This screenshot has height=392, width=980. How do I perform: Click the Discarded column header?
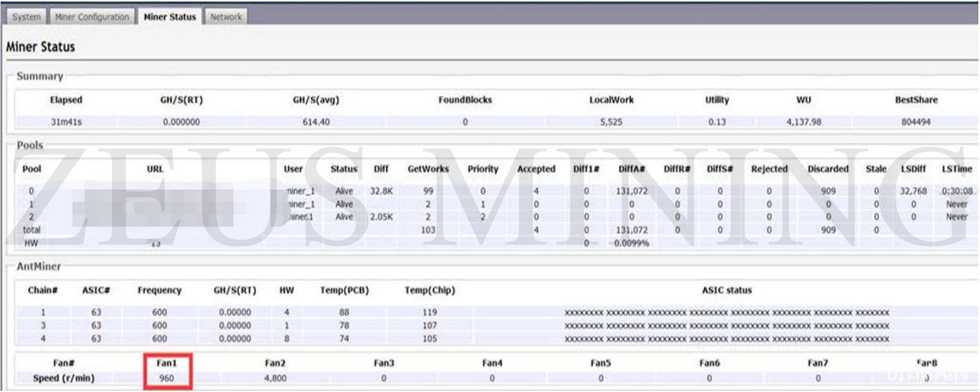[827, 169]
